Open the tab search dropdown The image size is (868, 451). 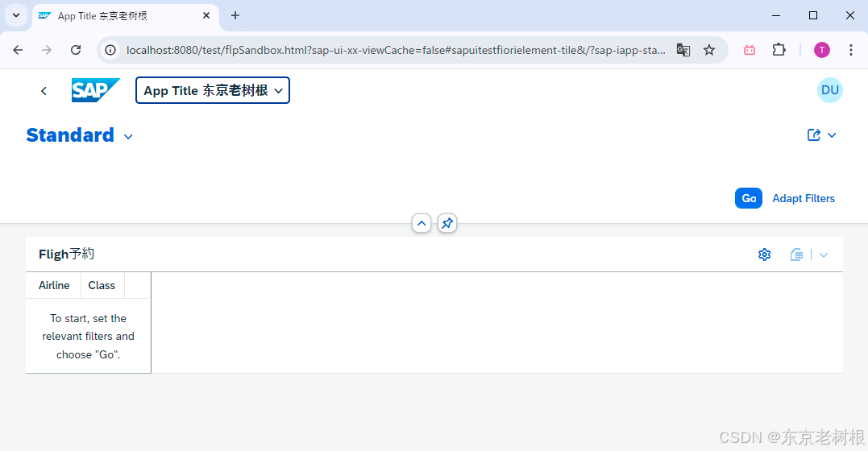pyautogui.click(x=16, y=15)
